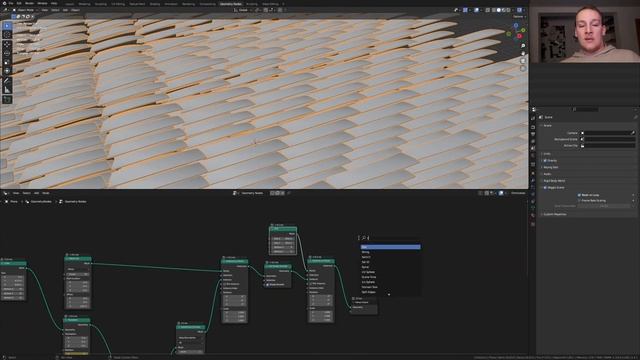Open viewport Object menu
640x360 pixels.
[76, 10]
